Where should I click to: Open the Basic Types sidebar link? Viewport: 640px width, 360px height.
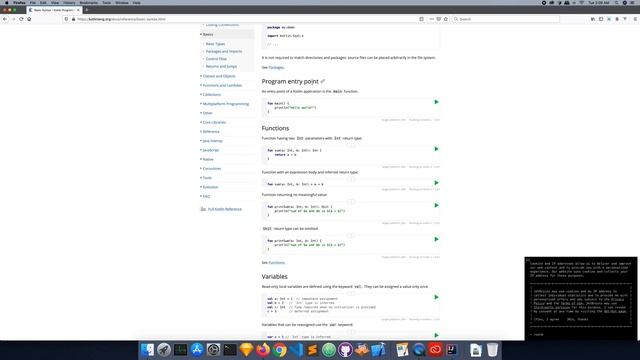[x=215, y=44]
